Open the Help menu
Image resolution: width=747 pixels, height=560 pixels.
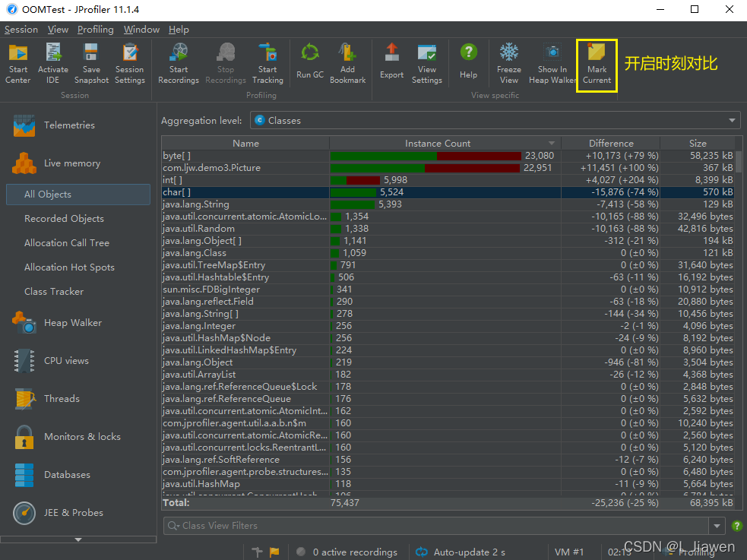pos(179,30)
